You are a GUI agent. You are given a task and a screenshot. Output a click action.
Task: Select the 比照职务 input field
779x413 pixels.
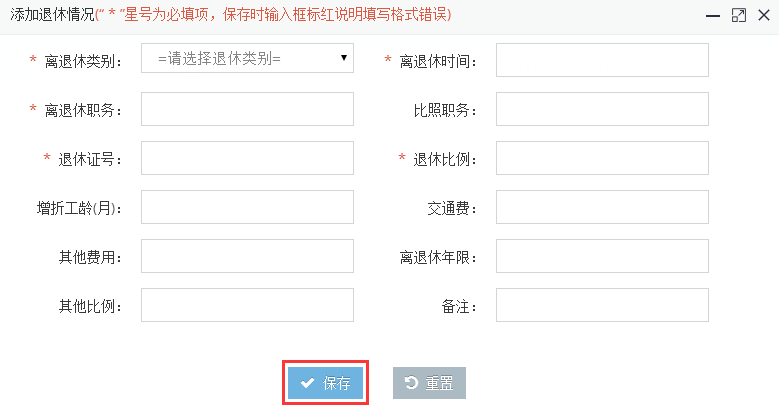[602, 109]
